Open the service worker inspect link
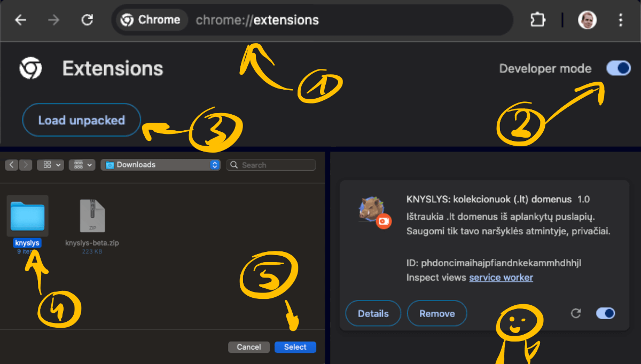This screenshot has width=641, height=364. click(501, 278)
